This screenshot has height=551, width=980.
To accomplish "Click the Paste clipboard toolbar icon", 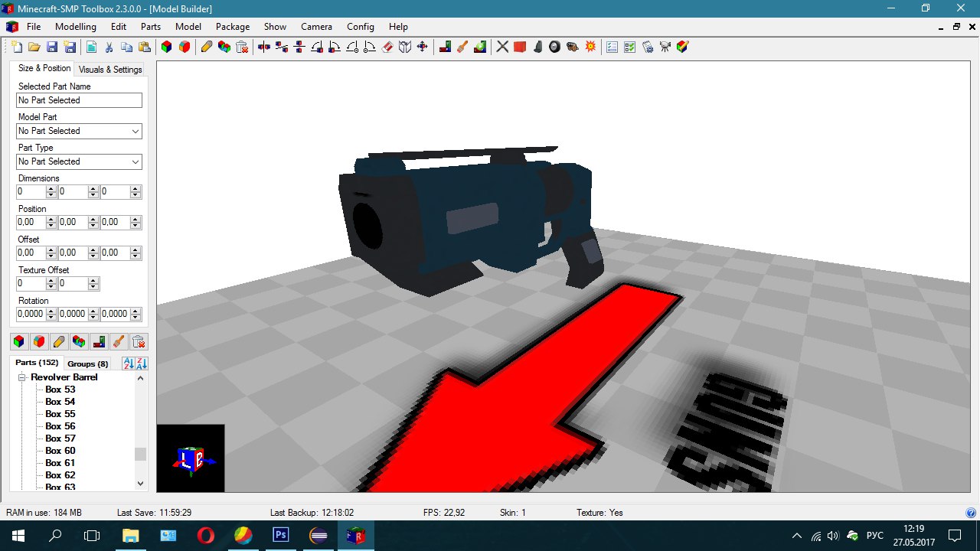I will 144,47.
